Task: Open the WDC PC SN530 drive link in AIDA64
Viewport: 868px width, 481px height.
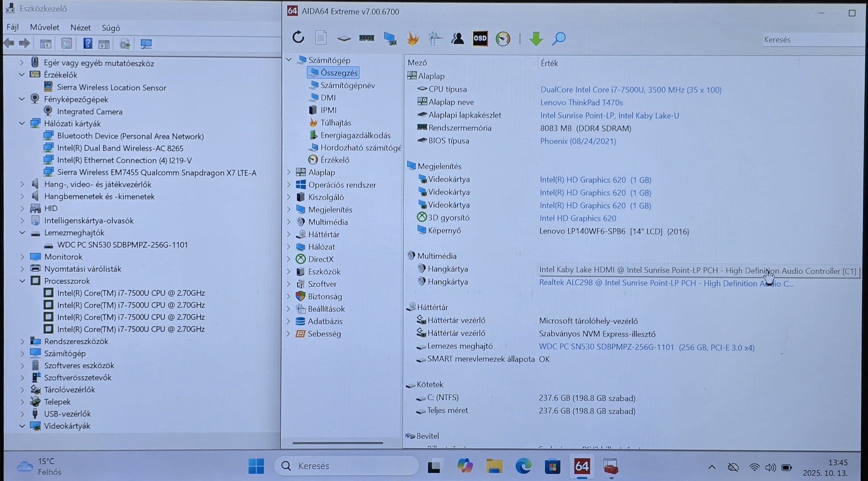Action: tap(647, 347)
